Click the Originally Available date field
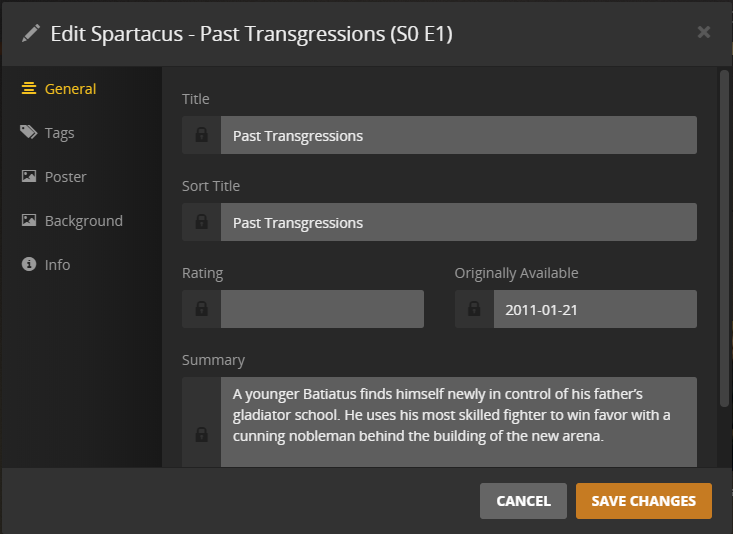 594,309
